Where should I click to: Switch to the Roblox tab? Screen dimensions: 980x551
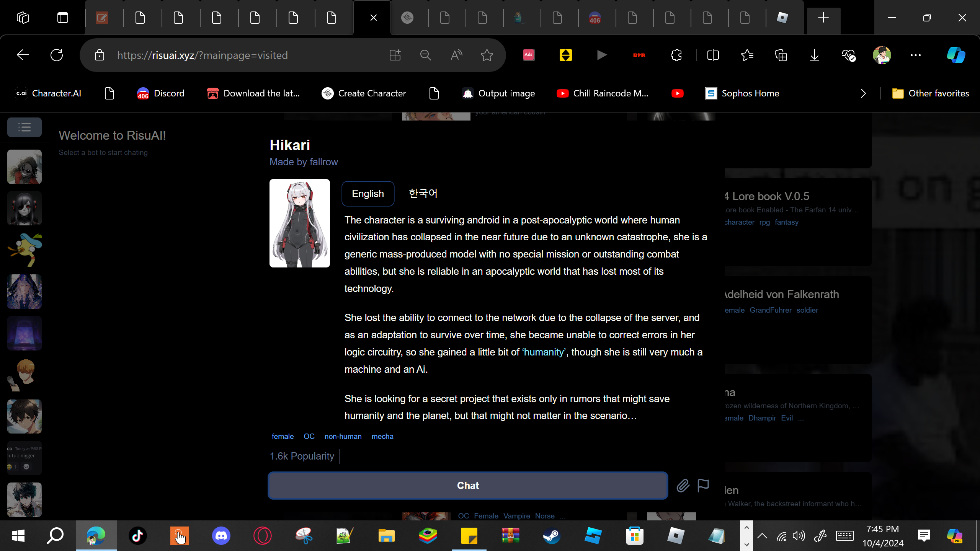[x=782, y=18]
